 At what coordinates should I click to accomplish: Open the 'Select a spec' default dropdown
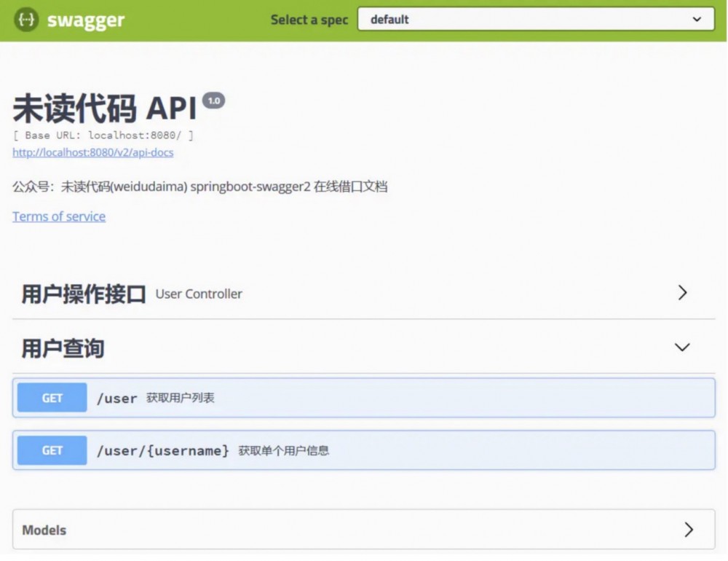coord(536,19)
